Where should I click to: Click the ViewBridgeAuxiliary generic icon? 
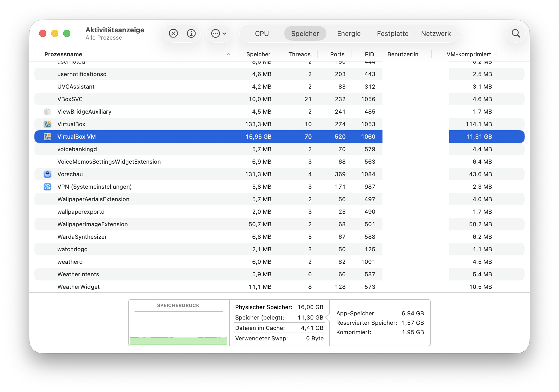[47, 112]
